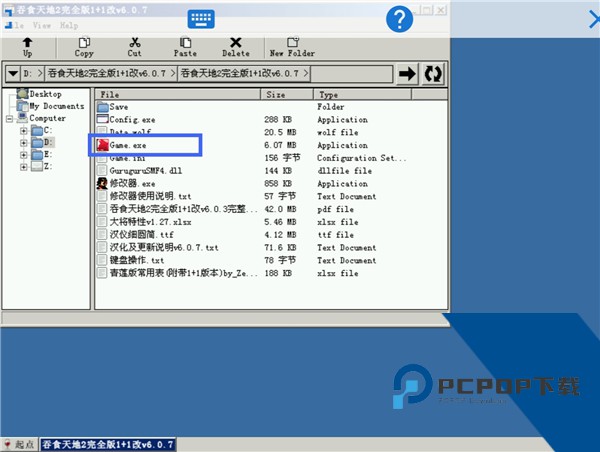Click the E: drive folder icon

(x=37, y=155)
